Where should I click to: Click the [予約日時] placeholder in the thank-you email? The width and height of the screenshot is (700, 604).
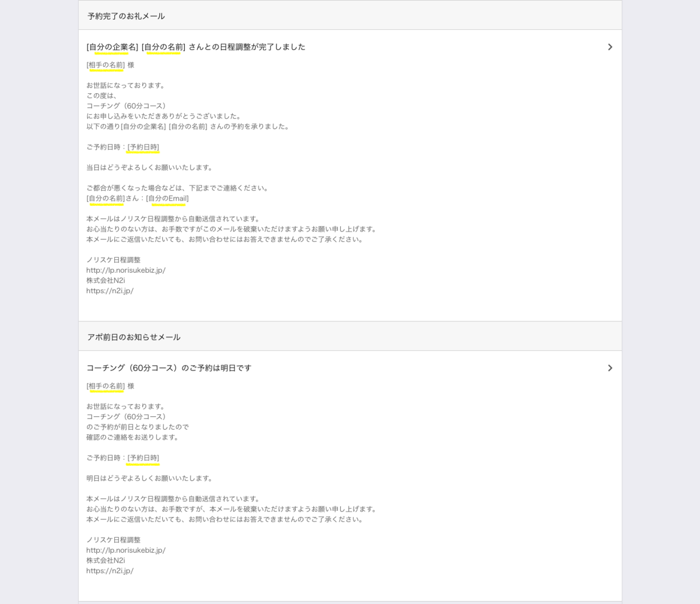coord(142,146)
